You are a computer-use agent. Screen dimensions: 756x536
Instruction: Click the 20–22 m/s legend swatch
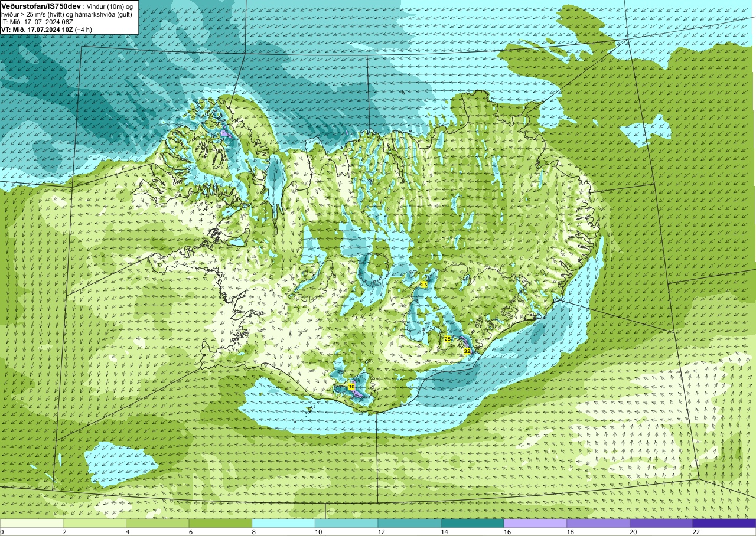pos(661,523)
